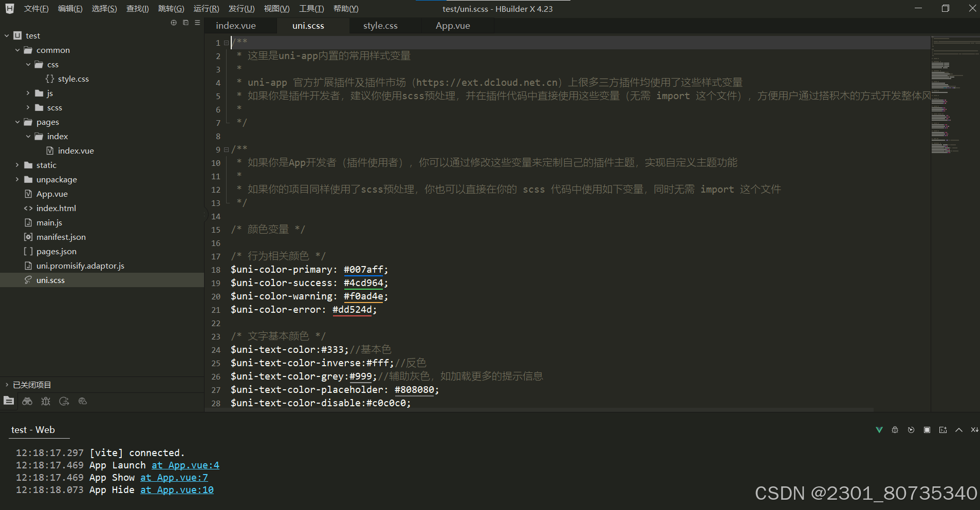Click the style.css braces file icon
This screenshot has height=510, width=980.
pyautogui.click(x=50, y=79)
